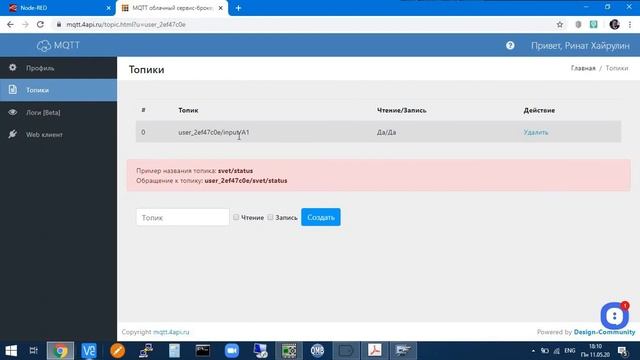640x360 pixels.
Task: Click Chrome icon in taskbar
Action: pos(60,351)
